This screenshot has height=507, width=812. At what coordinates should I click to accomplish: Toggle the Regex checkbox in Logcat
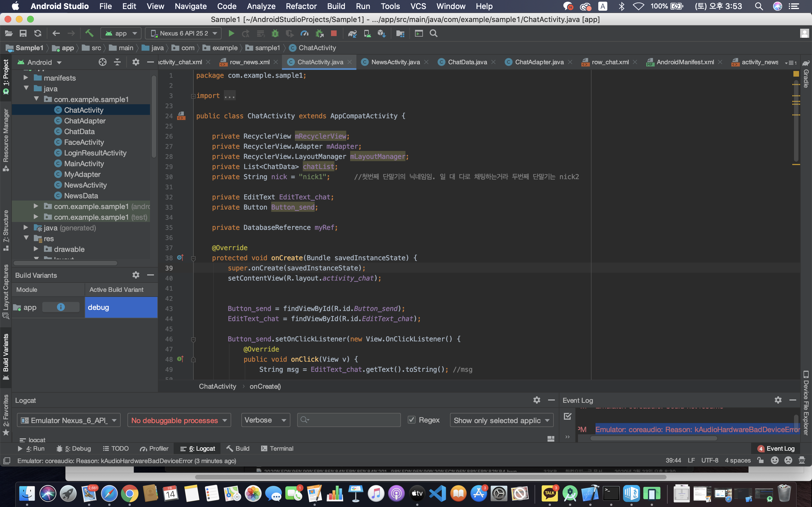pyautogui.click(x=412, y=420)
